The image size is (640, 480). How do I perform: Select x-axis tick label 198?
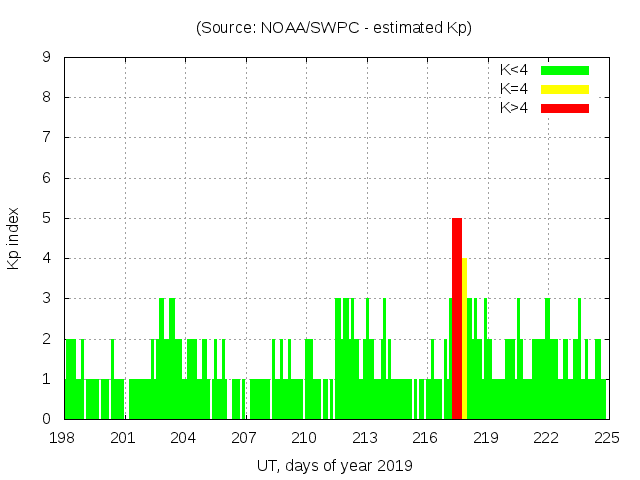(x=64, y=438)
